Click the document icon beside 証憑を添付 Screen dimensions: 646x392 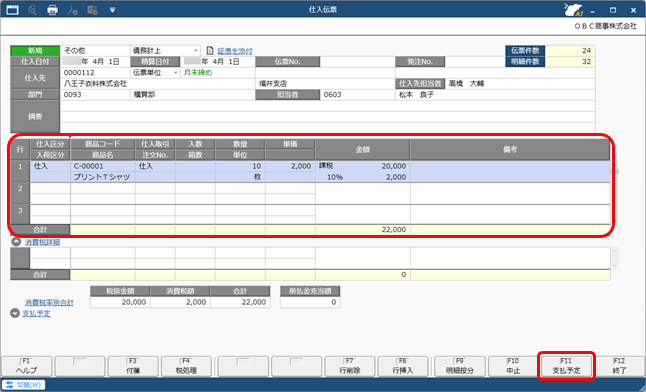(210, 51)
